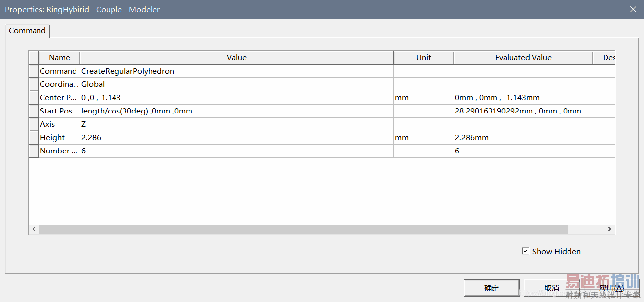Screen dimensions: 644x302
Task: Select the Value column header
Action: pos(237,58)
